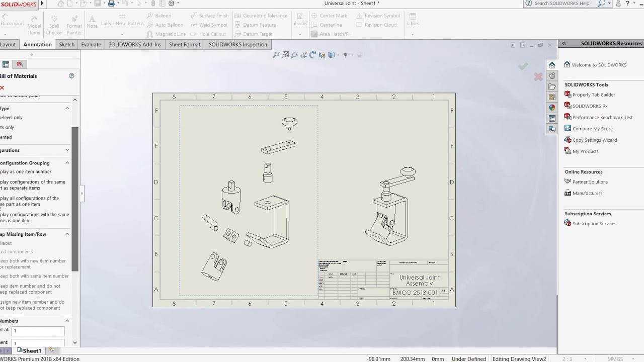Select 'Display as one item number' option
644x362 pixels.
click(25, 172)
